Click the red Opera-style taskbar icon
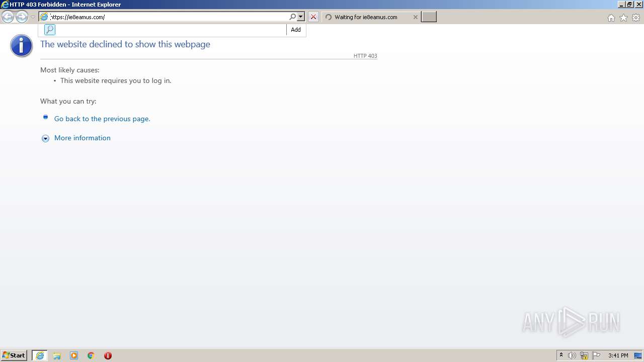This screenshot has height=362, width=644. [108, 355]
